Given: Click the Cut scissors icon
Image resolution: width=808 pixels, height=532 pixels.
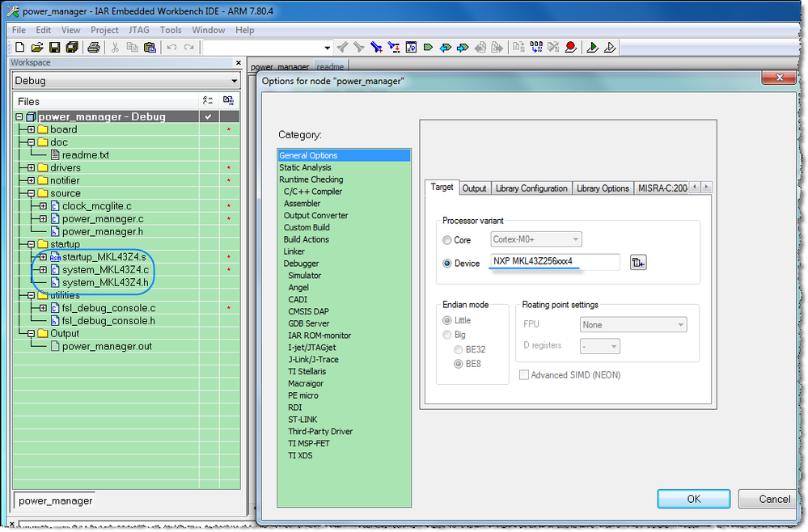Looking at the screenshot, I should coord(115,48).
